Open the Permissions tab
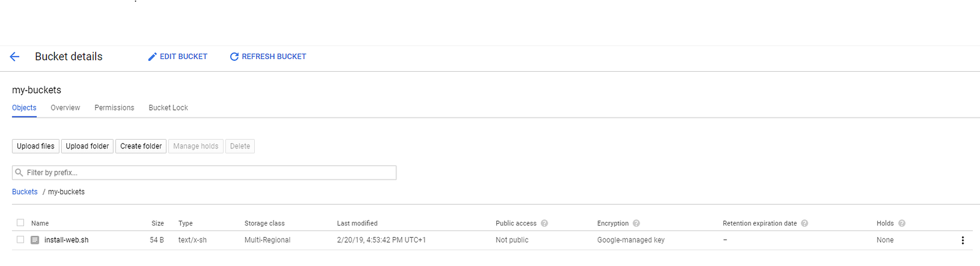This screenshot has height=266, width=980. coord(114,108)
